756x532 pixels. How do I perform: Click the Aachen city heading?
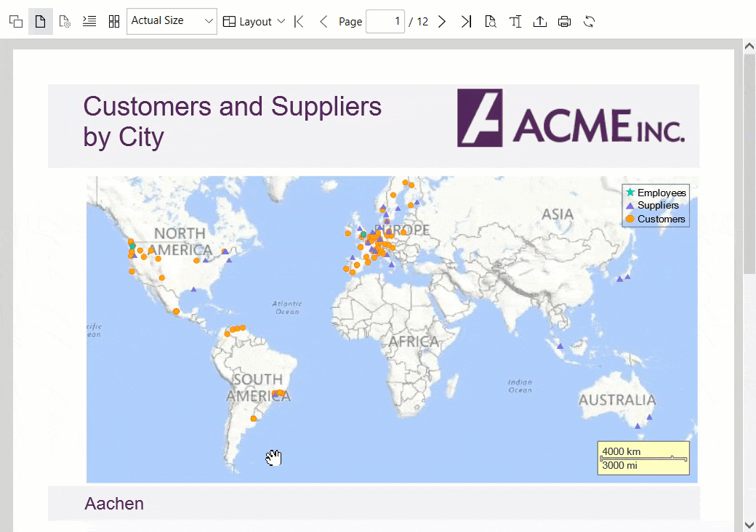pos(114,504)
